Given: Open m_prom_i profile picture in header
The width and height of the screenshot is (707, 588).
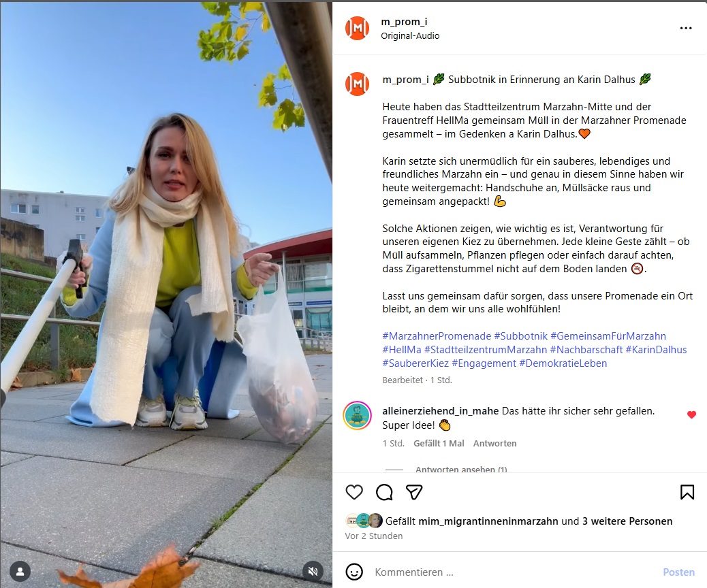Looking at the screenshot, I should coord(357,29).
